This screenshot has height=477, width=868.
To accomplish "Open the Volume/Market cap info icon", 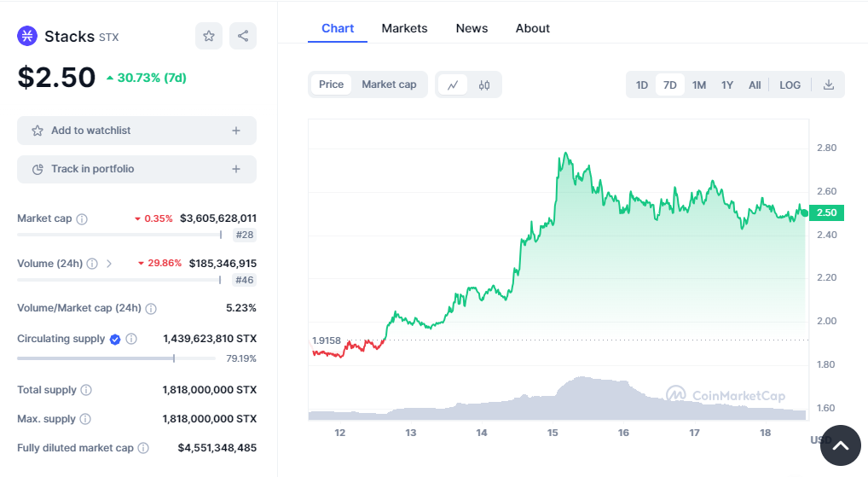I will 151,309.
